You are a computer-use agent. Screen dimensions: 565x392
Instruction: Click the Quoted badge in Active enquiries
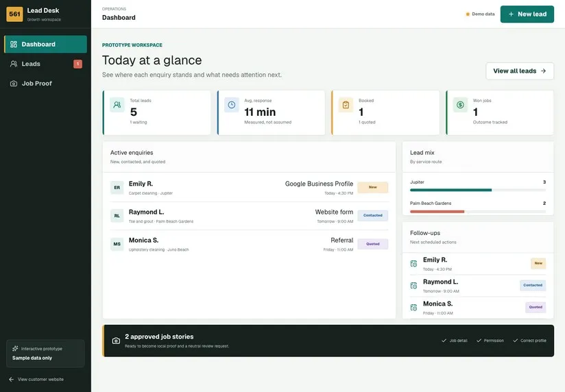tap(372, 244)
